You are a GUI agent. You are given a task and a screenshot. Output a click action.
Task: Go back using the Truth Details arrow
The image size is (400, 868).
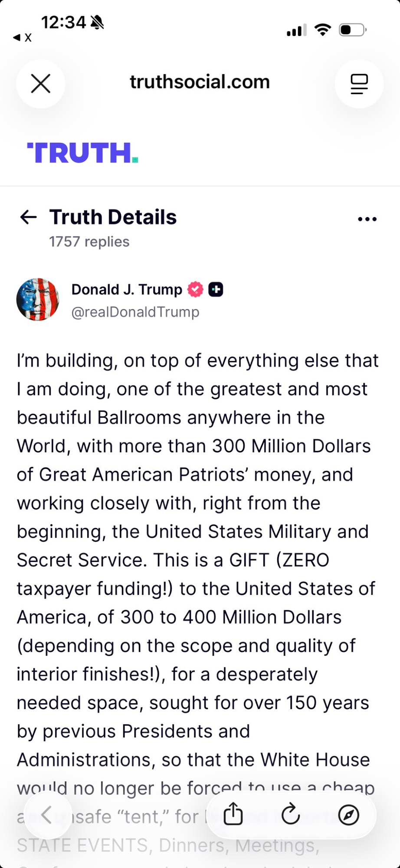(x=29, y=217)
